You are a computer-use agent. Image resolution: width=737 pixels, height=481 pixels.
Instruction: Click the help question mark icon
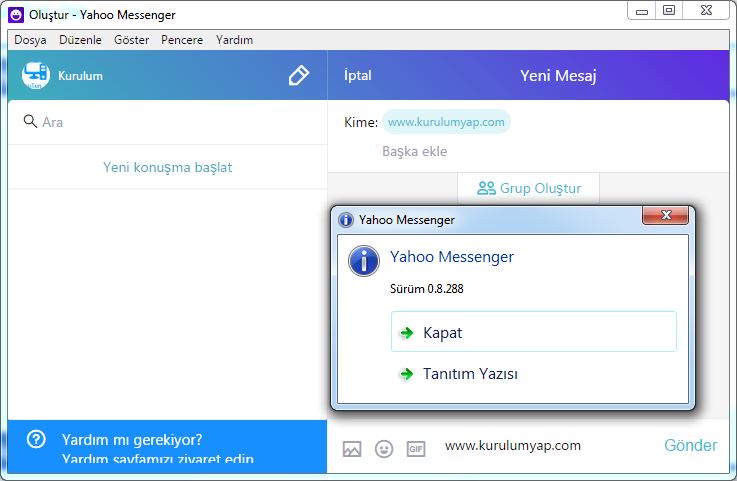coord(36,439)
